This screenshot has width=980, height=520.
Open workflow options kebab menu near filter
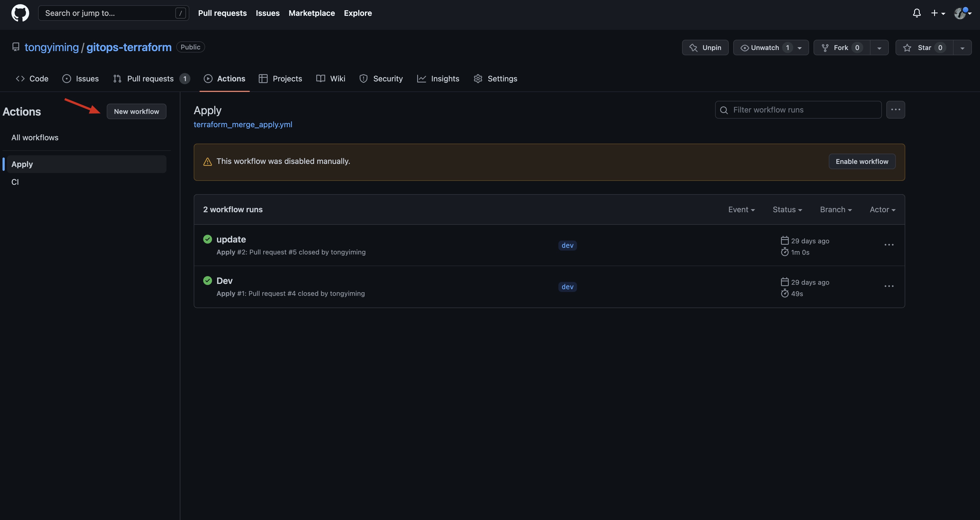tap(895, 109)
